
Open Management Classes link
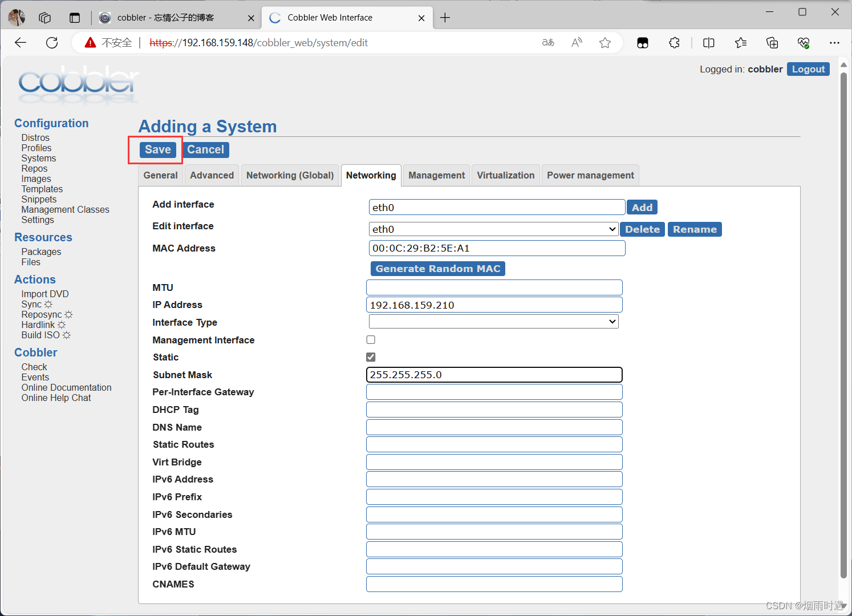pyautogui.click(x=66, y=210)
